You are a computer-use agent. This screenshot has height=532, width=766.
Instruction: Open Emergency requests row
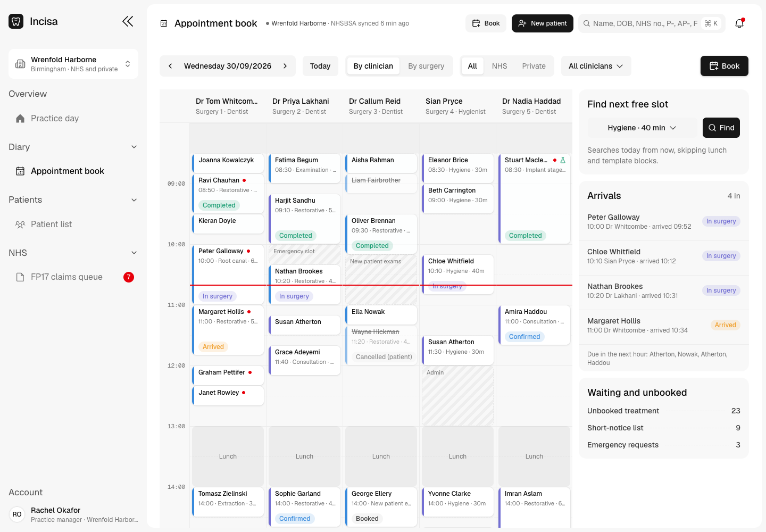click(x=664, y=445)
